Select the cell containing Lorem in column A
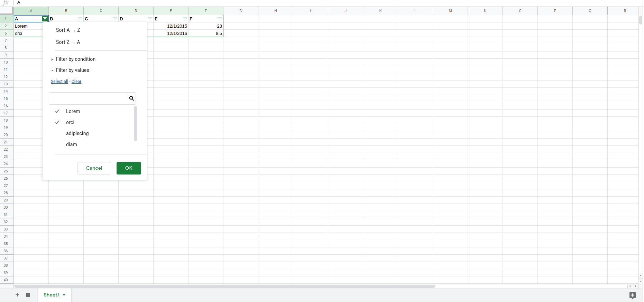This screenshot has width=644, height=302. pyautogui.click(x=28, y=26)
